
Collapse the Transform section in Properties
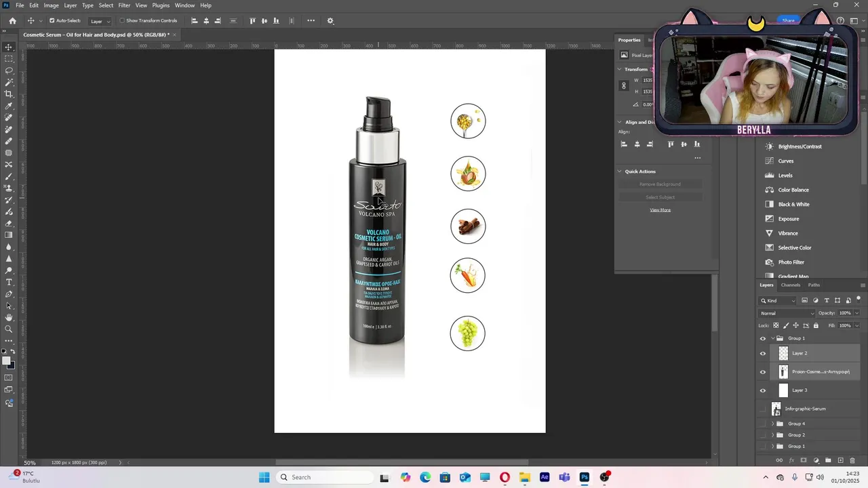click(620, 69)
